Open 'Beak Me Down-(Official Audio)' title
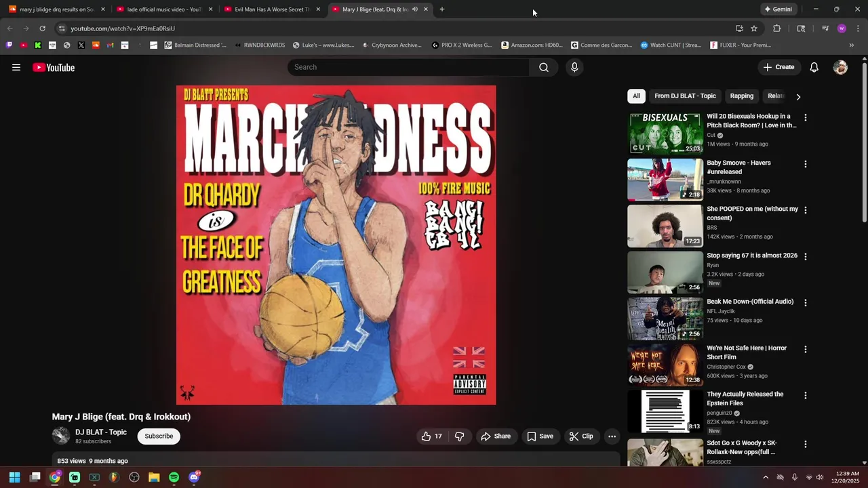Image resolution: width=868 pixels, height=488 pixels. (750, 302)
